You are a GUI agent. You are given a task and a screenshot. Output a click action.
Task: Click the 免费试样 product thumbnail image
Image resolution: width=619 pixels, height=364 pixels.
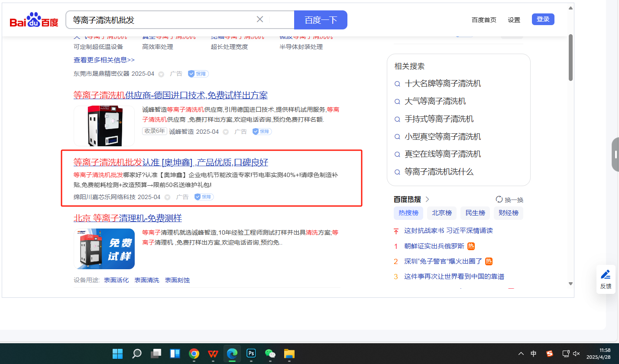pyautogui.click(x=104, y=249)
